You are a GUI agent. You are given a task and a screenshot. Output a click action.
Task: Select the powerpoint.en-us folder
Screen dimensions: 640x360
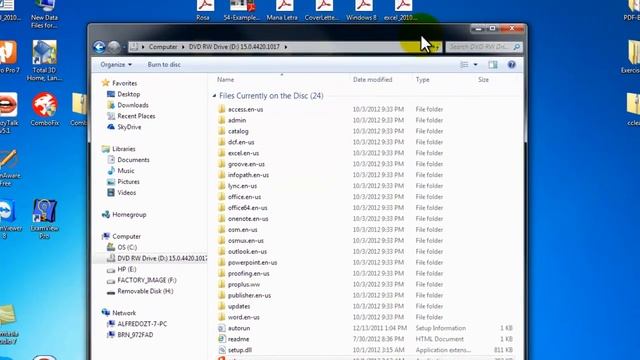click(252, 263)
